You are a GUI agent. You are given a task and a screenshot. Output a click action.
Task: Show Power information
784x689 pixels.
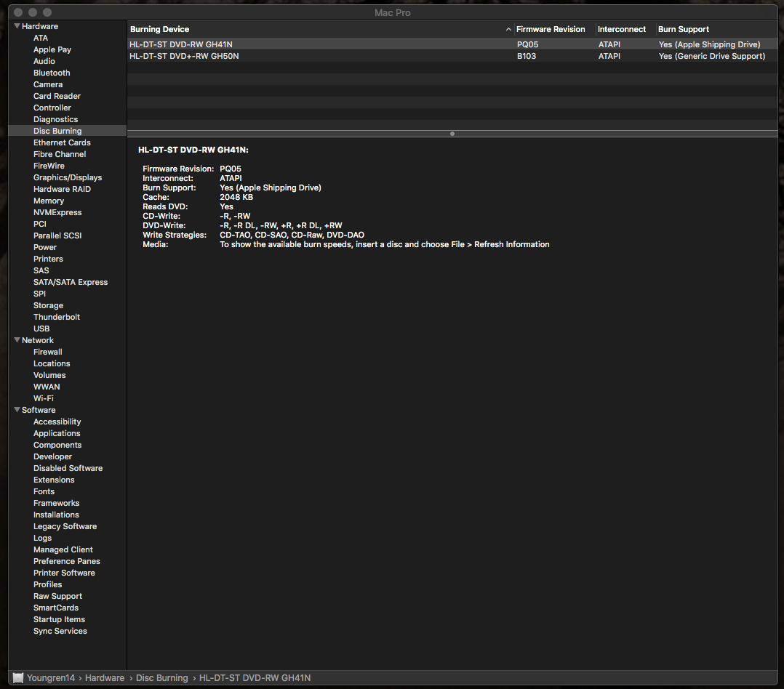[x=45, y=247]
